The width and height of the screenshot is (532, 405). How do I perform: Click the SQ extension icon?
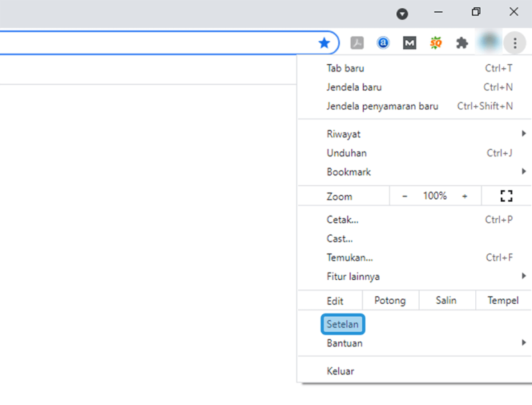pos(436,43)
